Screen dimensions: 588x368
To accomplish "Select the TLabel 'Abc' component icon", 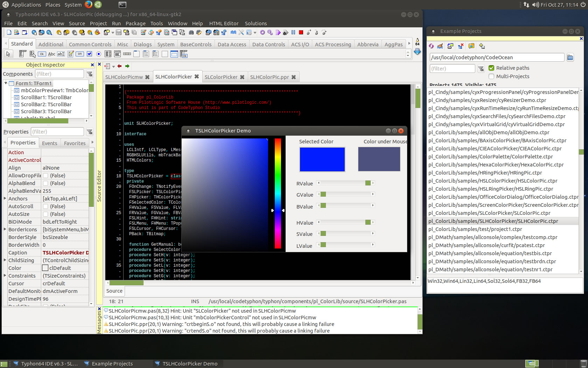I will coord(51,54).
